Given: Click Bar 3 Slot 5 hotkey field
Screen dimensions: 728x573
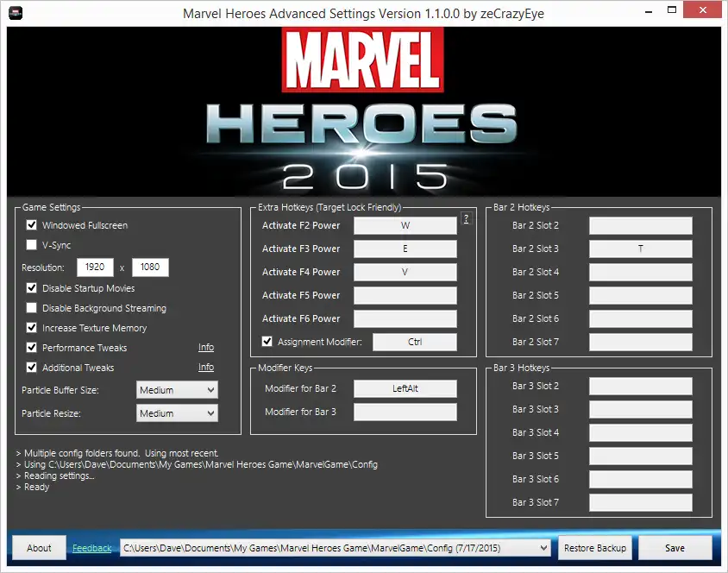Looking at the screenshot, I should point(641,456).
